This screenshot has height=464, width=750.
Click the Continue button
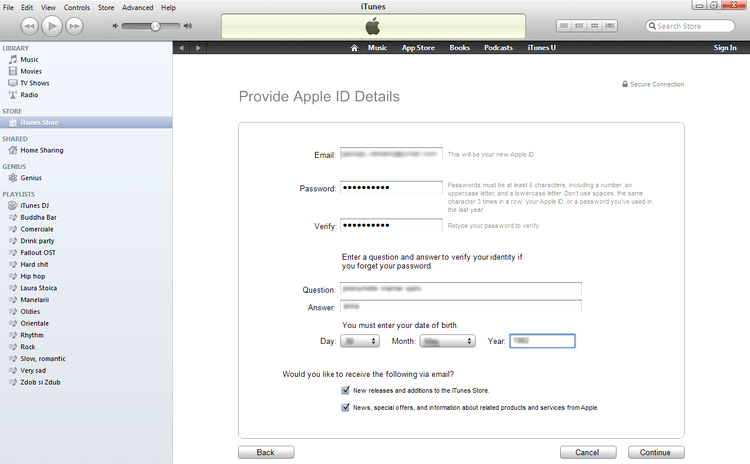click(x=656, y=453)
